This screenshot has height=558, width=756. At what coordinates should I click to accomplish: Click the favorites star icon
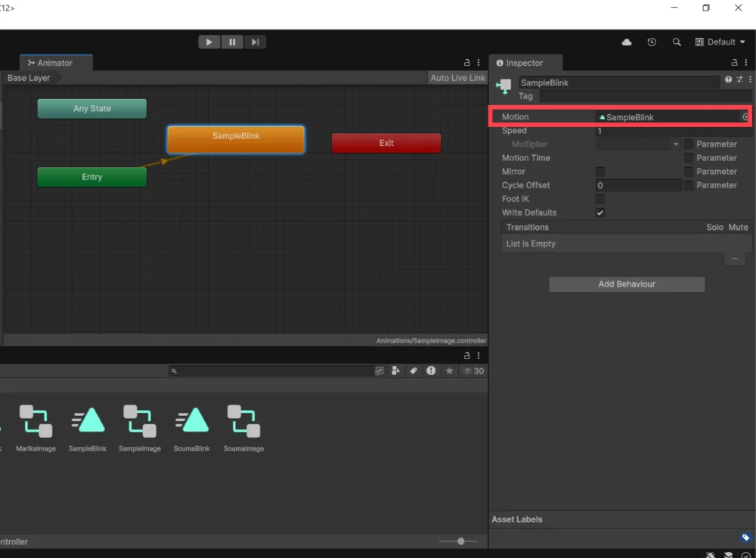[450, 371]
